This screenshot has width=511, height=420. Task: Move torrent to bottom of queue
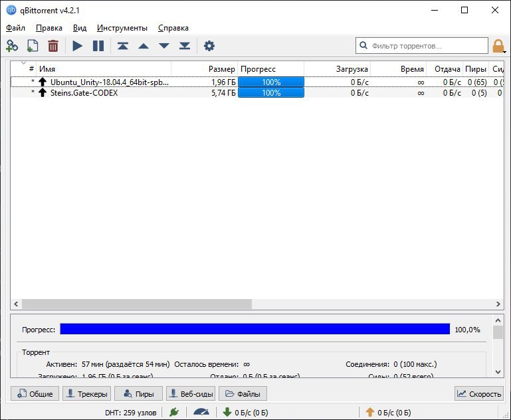[x=185, y=46]
